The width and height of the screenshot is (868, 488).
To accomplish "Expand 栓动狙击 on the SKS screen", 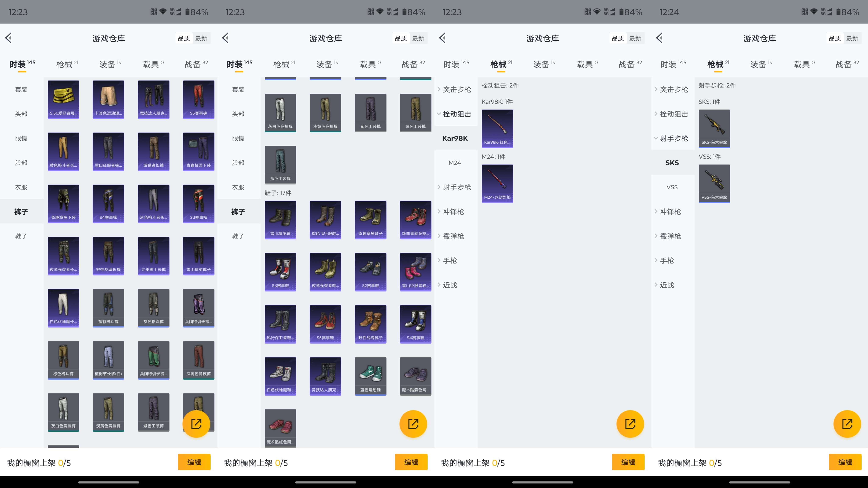I will pos(673,114).
